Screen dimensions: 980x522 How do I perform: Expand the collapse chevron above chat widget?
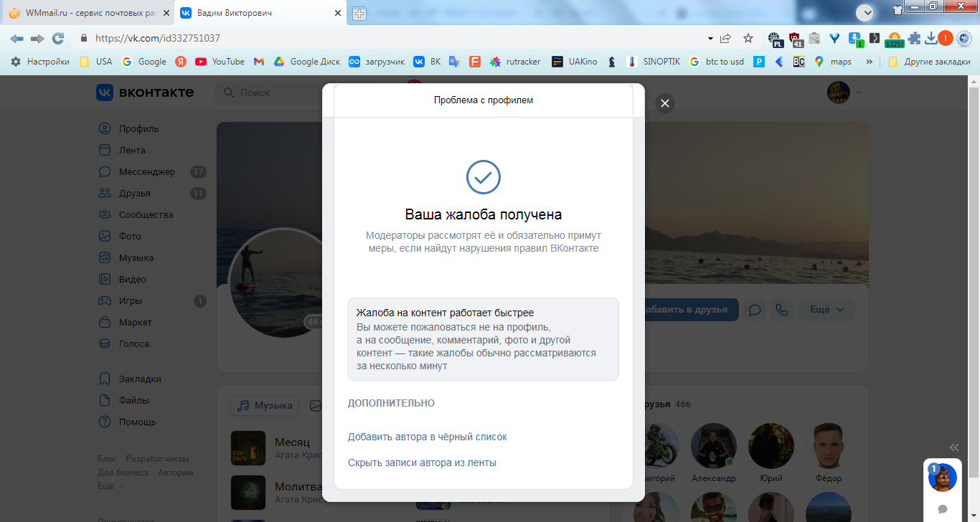tap(953, 447)
